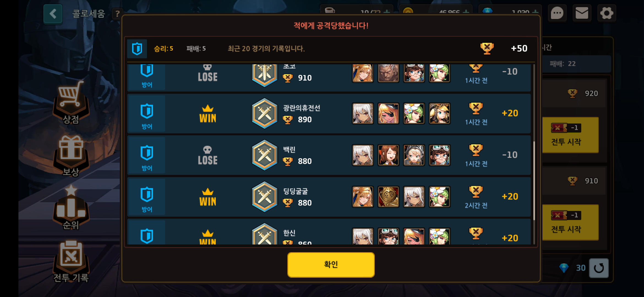Refresh opponents with the circular arrow button
Viewport: 644px width, 297px height.
599,268
